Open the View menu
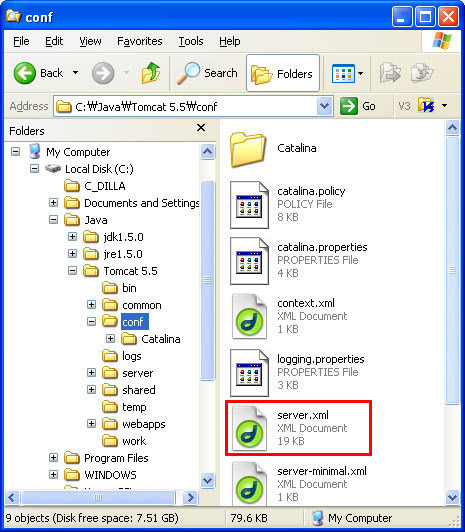This screenshot has width=465, height=532. point(90,41)
